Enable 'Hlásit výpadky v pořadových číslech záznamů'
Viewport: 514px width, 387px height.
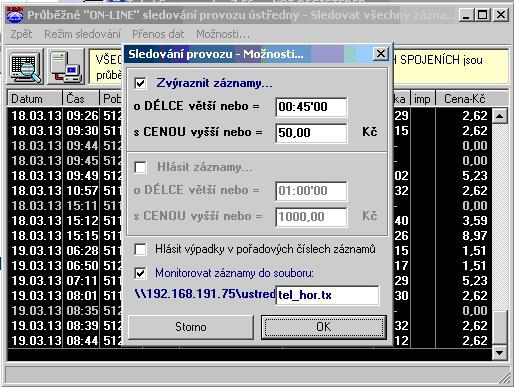click(x=140, y=249)
